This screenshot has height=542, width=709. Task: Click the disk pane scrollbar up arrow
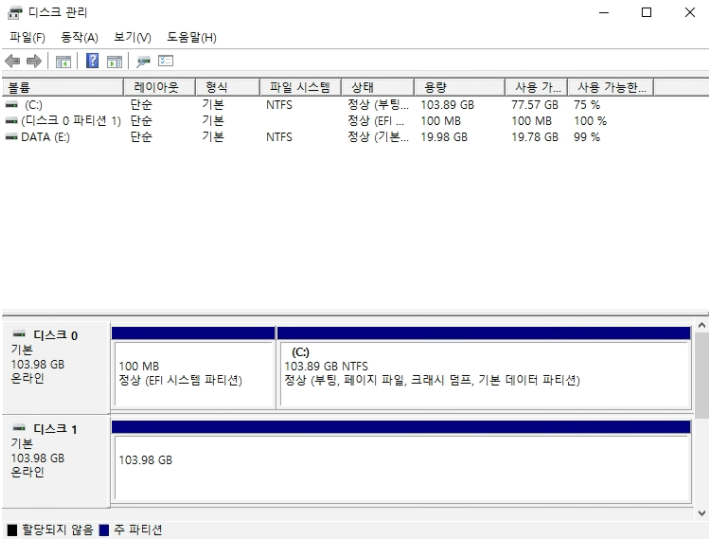[701, 325]
